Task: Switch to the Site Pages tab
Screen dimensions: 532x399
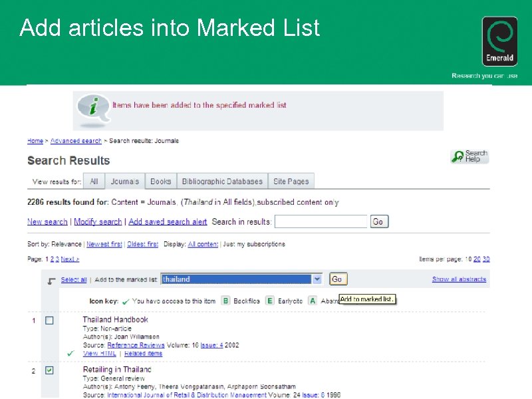Action: pyautogui.click(x=291, y=181)
